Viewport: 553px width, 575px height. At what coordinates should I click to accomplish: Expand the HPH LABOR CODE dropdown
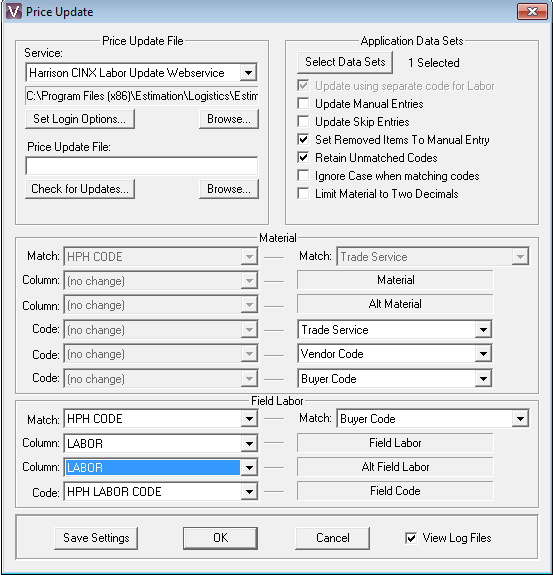click(249, 491)
